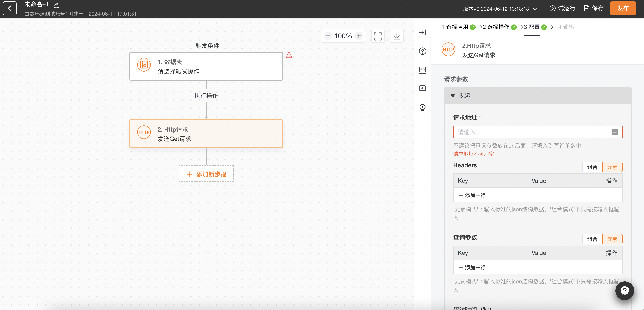Open the version V0 dropdown
The image size is (644, 310).
[x=500, y=9]
